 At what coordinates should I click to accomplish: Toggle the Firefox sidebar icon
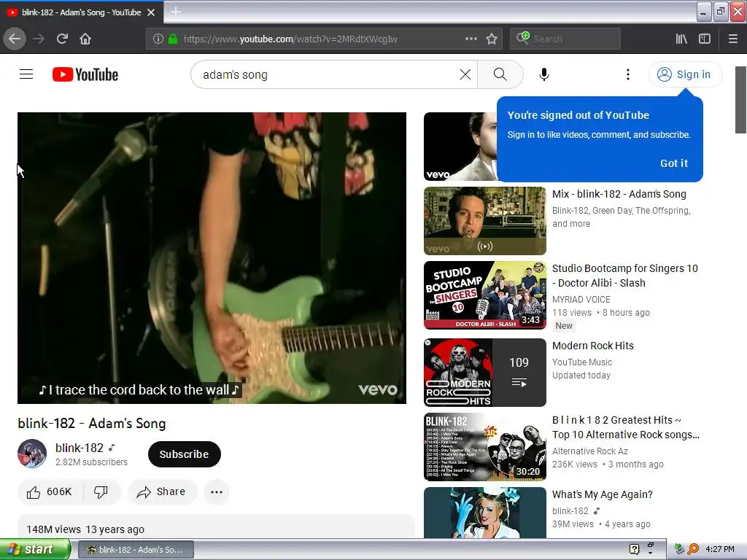click(x=705, y=39)
